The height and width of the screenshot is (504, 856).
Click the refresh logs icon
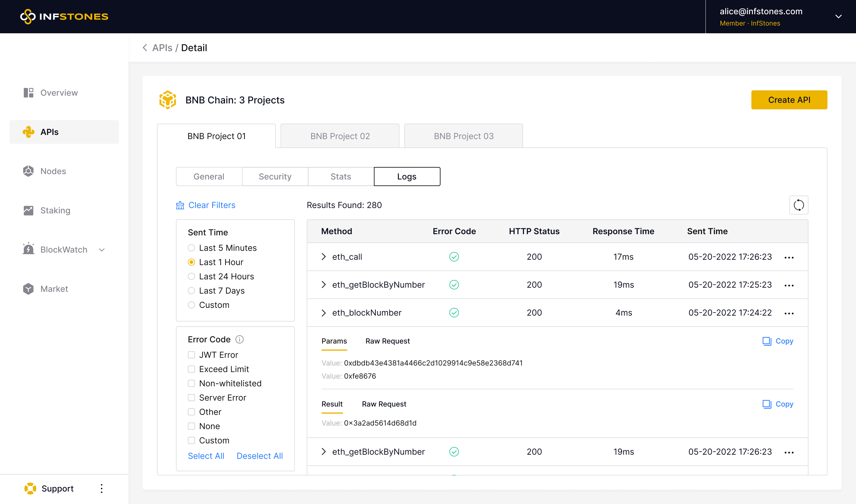(798, 205)
